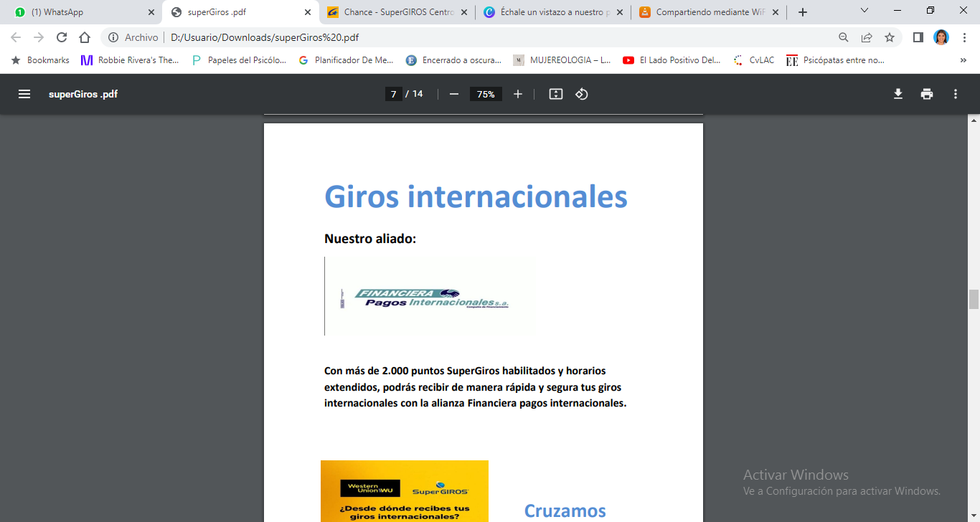
Task: Open the El Lado Positivo Del... bookmark
Action: (672, 60)
